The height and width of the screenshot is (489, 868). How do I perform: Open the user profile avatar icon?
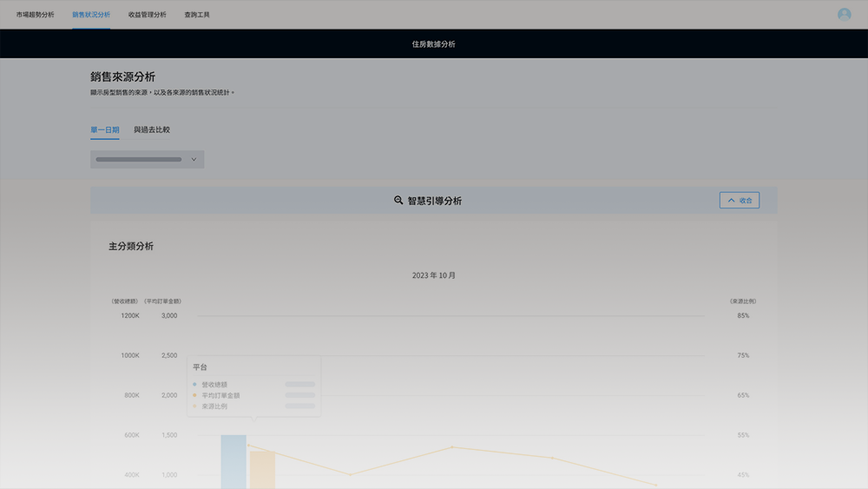844,15
